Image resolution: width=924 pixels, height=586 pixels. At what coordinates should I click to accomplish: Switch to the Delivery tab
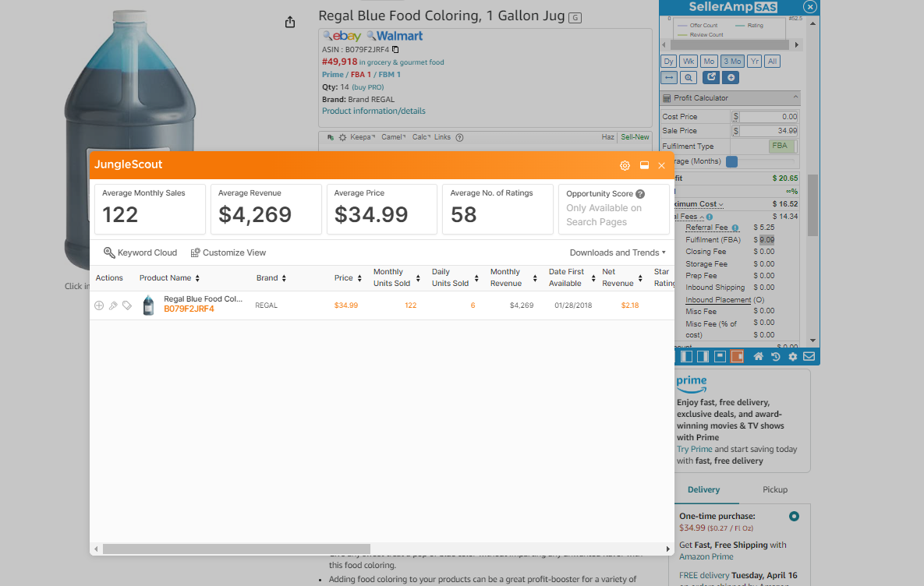pos(703,490)
